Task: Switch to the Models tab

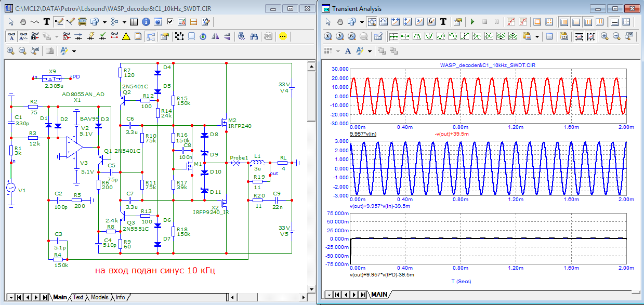Action: click(x=99, y=297)
